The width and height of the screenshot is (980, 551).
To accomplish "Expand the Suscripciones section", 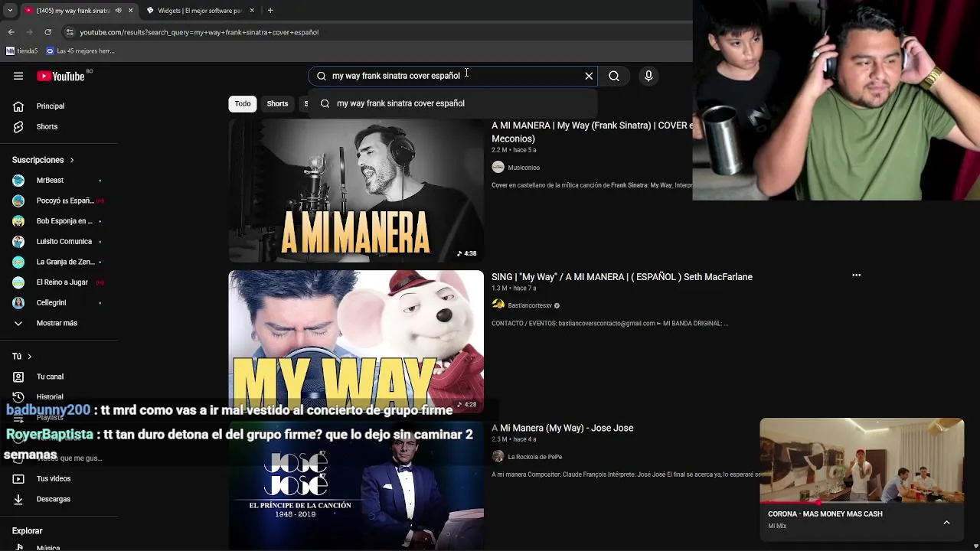I will [43, 160].
